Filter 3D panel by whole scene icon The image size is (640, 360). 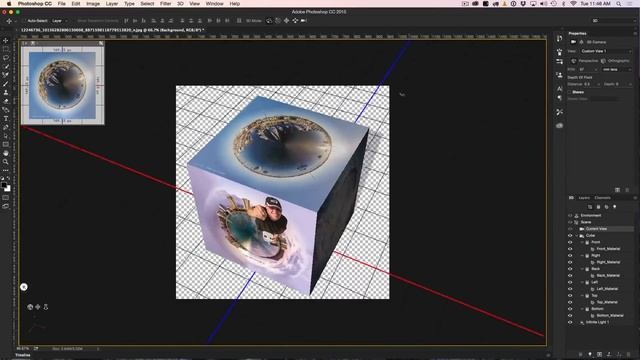(590, 207)
